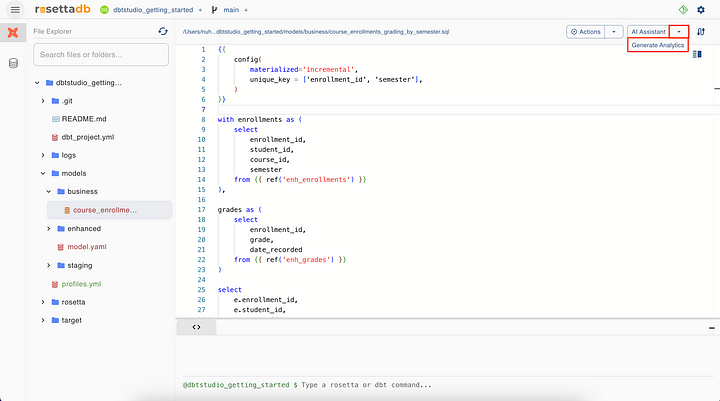
Task: Click the business folder icon
Action: tap(61, 192)
